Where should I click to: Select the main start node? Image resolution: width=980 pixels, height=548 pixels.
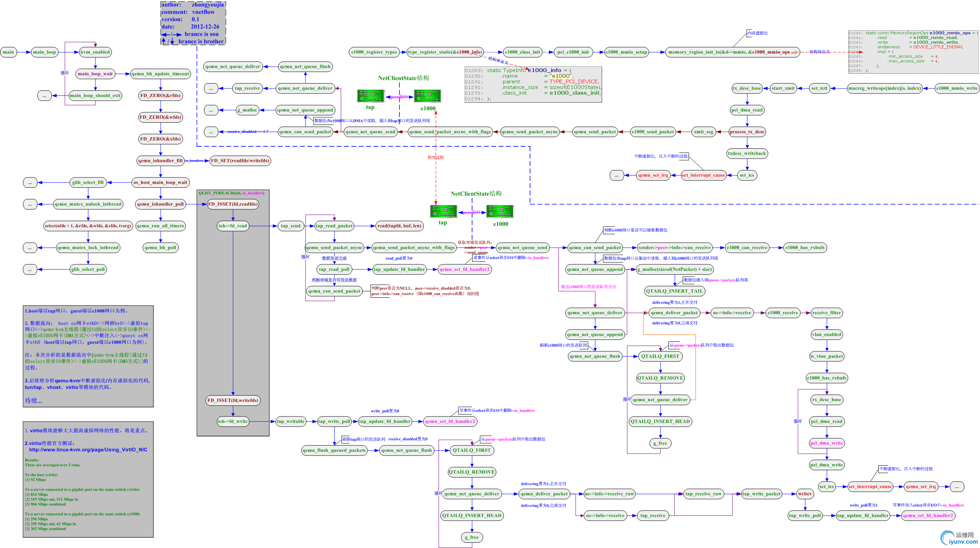(8, 52)
